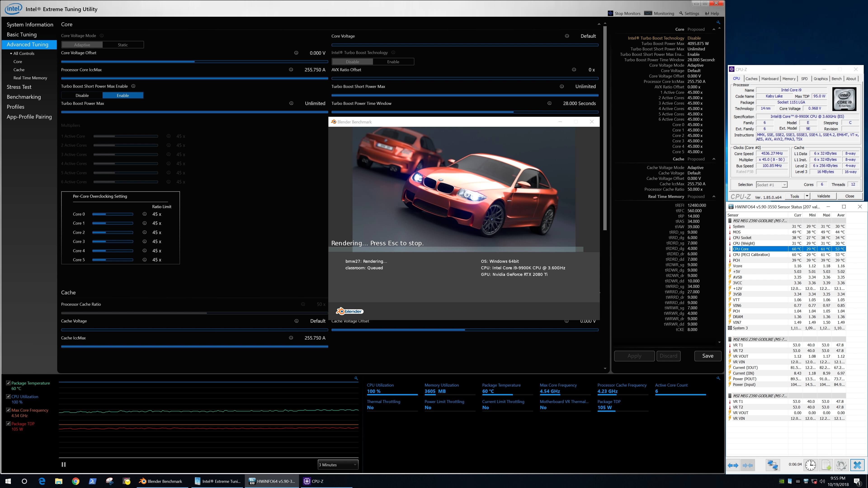Viewport: 868px width, 488px height.
Task: Set Turbo Boost Short Power Max to Disable
Action: (82, 95)
